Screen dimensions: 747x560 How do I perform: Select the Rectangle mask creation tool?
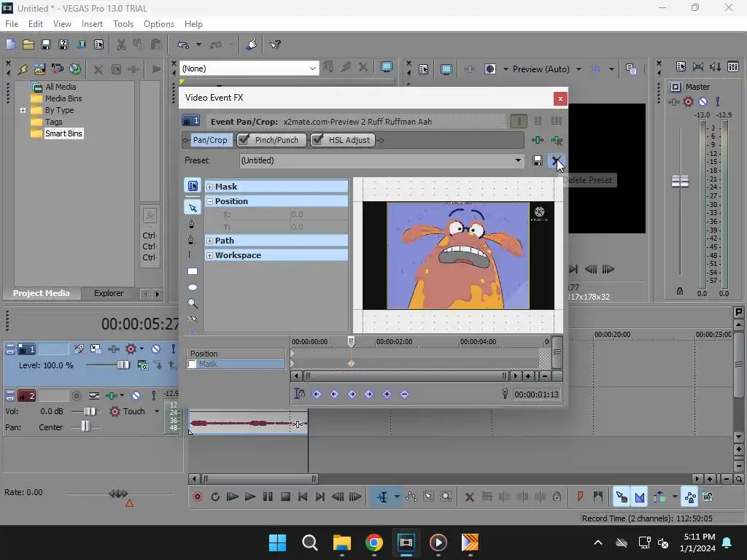click(193, 271)
